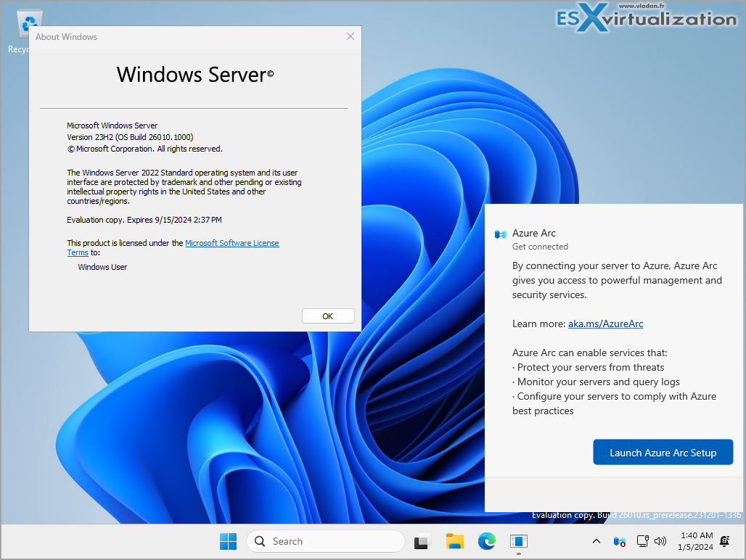Launch File Explorer from the taskbar

coord(455,541)
